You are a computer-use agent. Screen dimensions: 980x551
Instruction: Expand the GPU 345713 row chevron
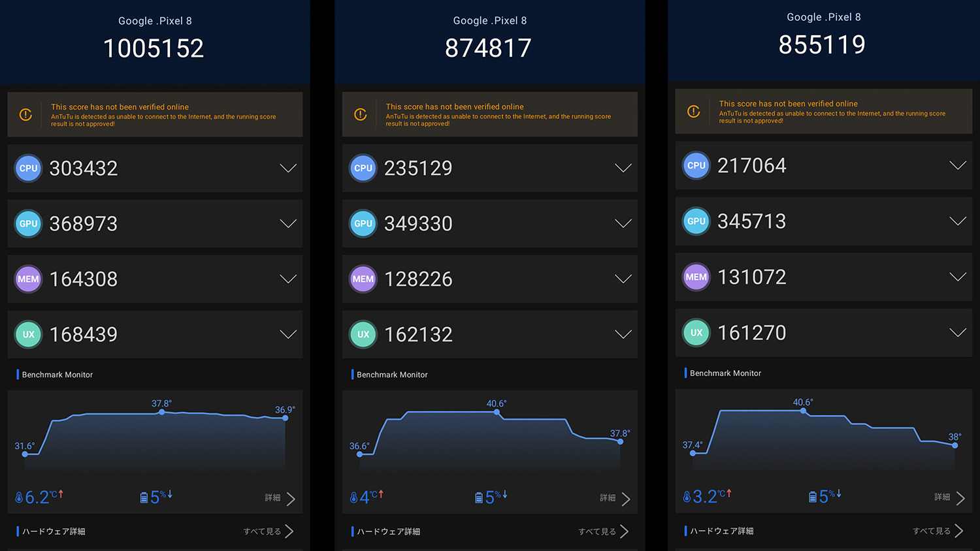957,221
